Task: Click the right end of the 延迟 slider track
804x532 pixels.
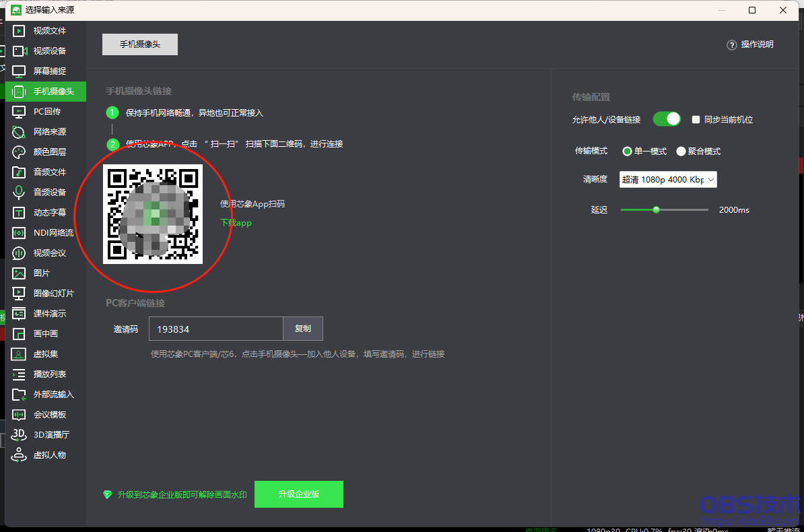Action: (x=707, y=210)
